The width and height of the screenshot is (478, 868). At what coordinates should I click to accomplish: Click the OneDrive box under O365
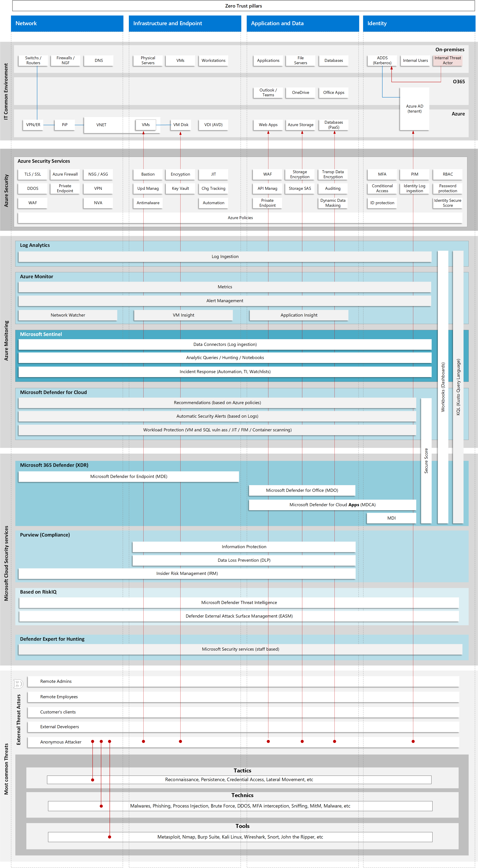point(300,93)
